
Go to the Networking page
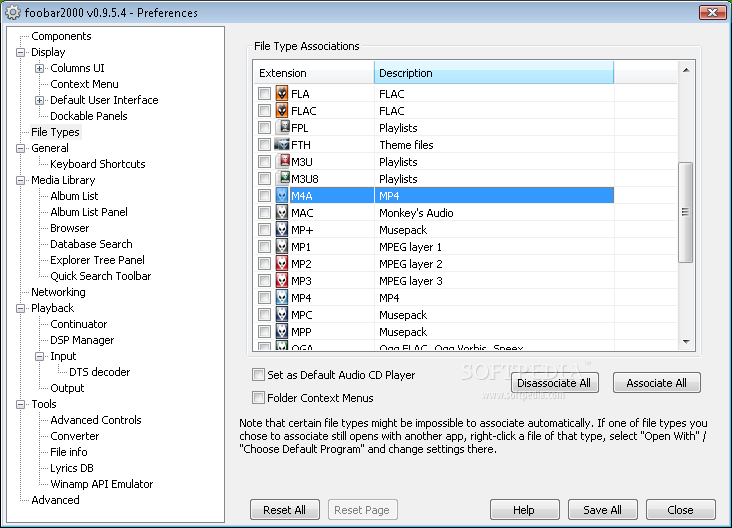click(x=58, y=292)
